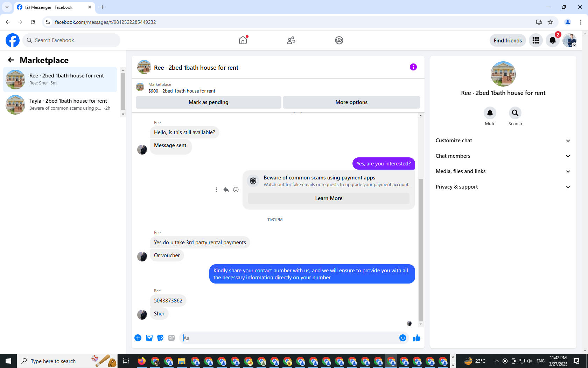Expand the Customize chat section
Screen dimensions: 588x368
click(503, 141)
